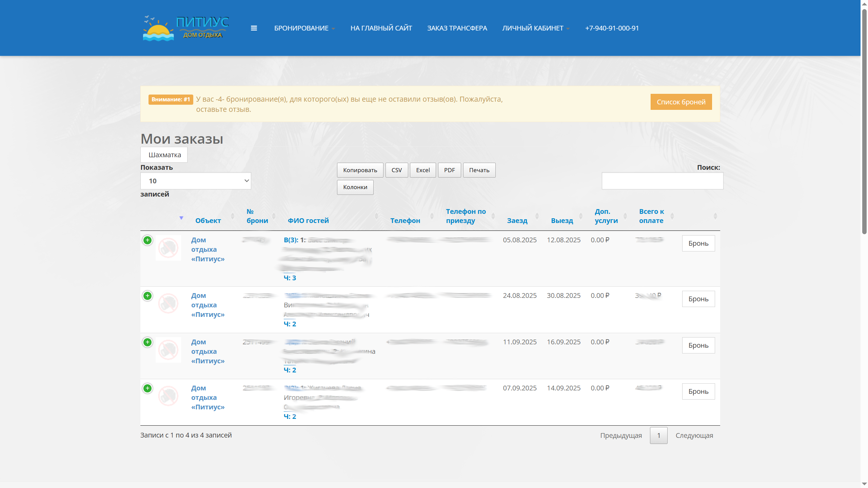Open the Личный кабинет dropdown menu
The image size is (868, 488).
(536, 28)
